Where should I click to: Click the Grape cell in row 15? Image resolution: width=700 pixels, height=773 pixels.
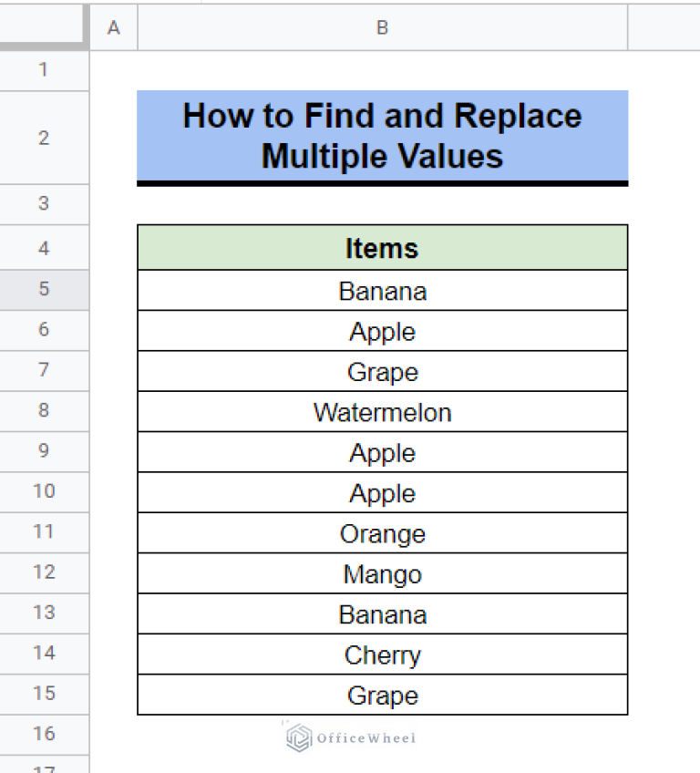(x=382, y=695)
